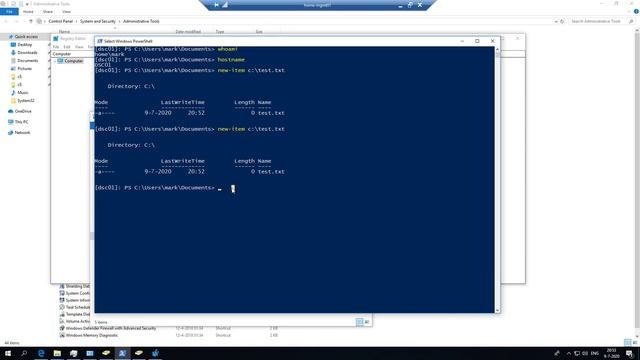Click Administrative Tools breadcrumb
Image resolution: width=640 pixels, height=360 pixels.
(x=141, y=21)
